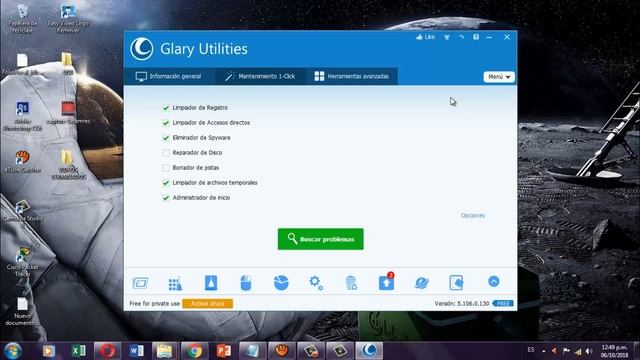Click the Versión number text

point(462,304)
